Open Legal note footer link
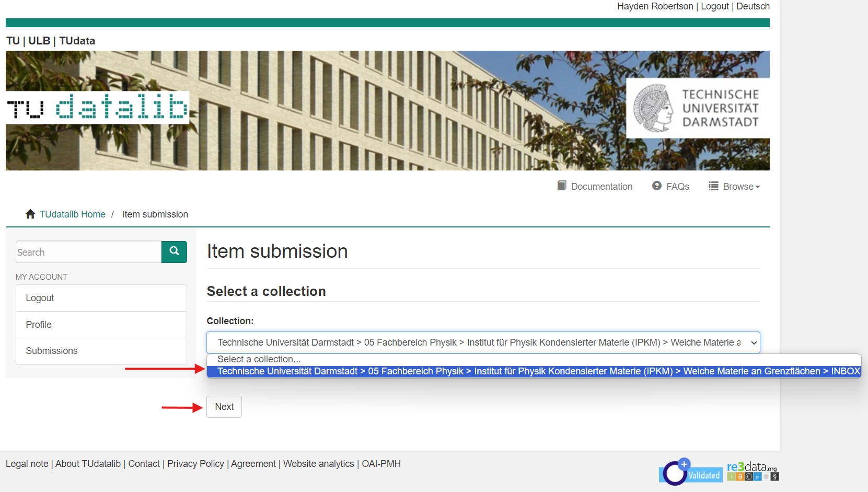 [x=27, y=464]
